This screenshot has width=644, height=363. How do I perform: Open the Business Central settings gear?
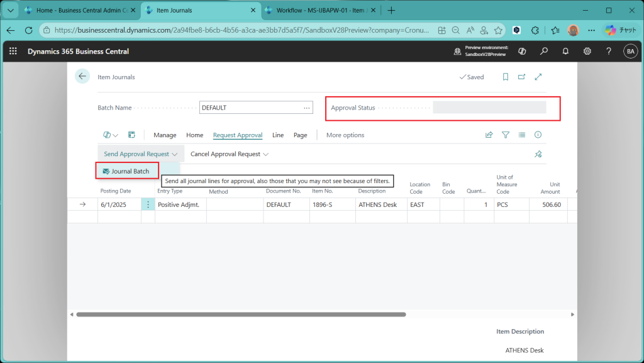coord(587,52)
